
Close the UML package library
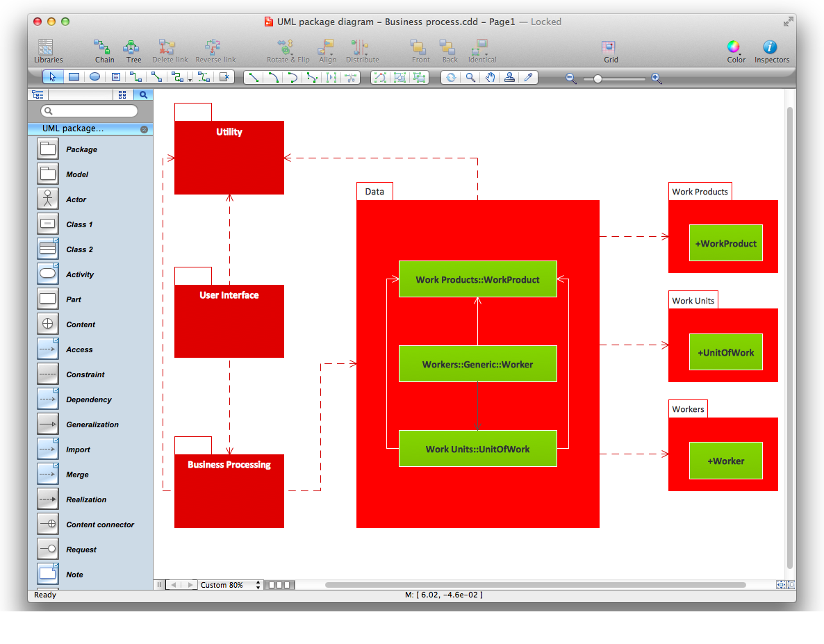144,129
